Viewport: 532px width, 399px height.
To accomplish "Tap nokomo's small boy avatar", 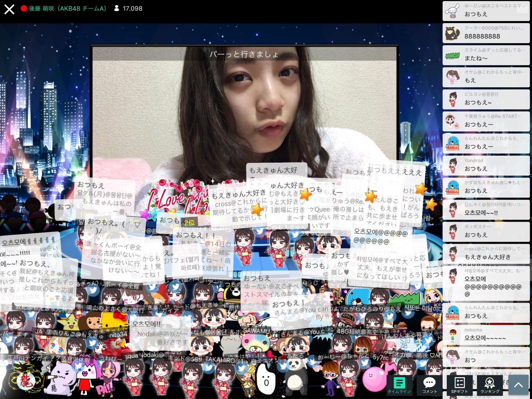I will coord(453,335).
